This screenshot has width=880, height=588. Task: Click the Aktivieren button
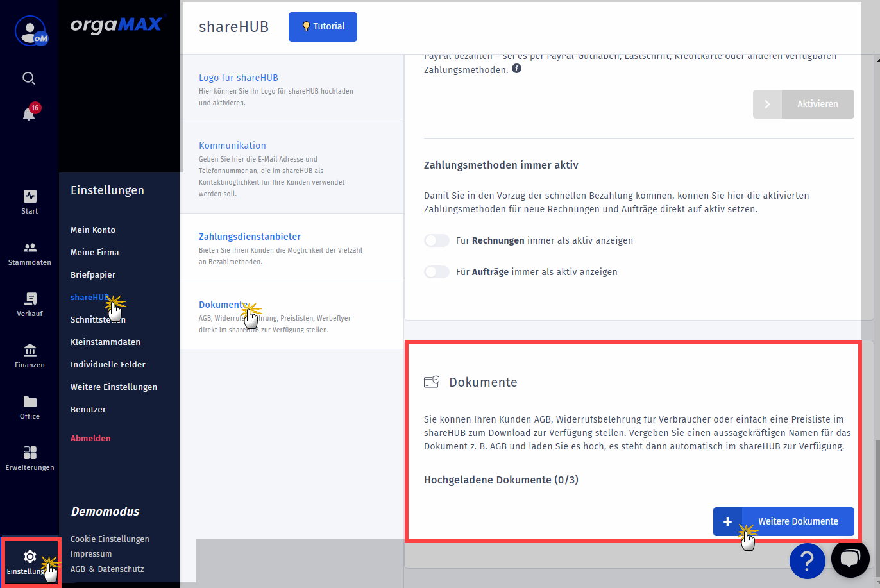click(804, 104)
